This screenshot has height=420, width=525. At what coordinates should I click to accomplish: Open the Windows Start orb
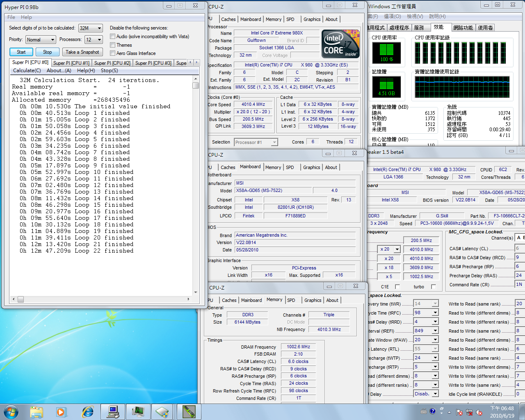[x=11, y=411]
